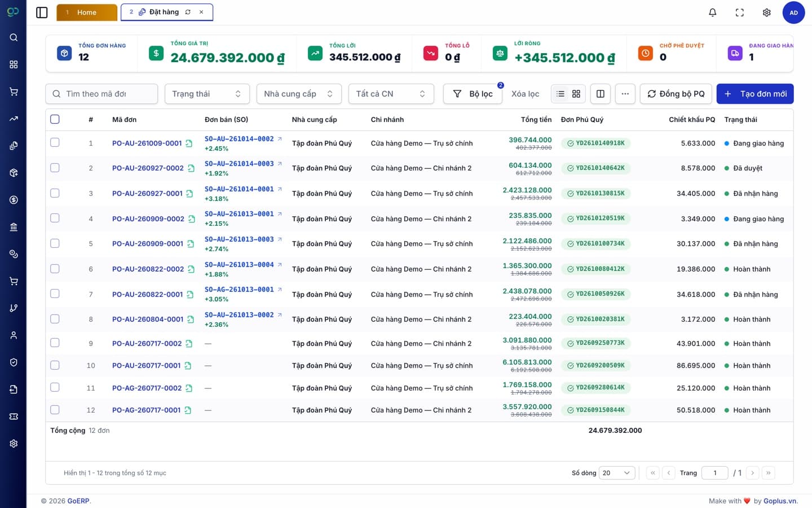Click Tạo đơn mới button

755,94
